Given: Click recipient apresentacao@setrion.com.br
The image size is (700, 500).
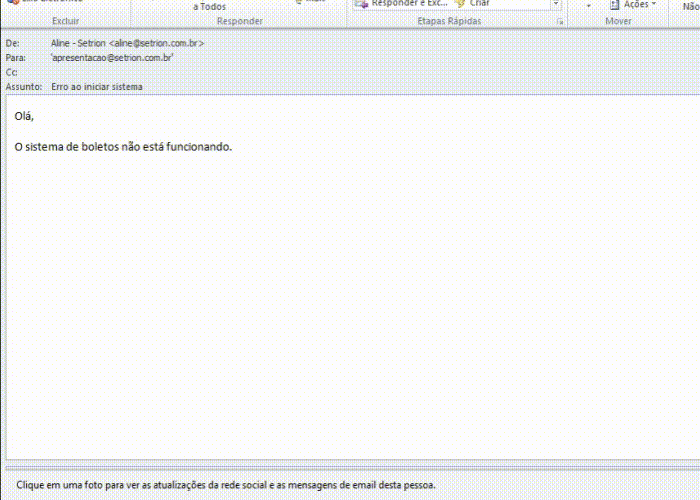Looking at the screenshot, I should pyautogui.click(x=112, y=58).
